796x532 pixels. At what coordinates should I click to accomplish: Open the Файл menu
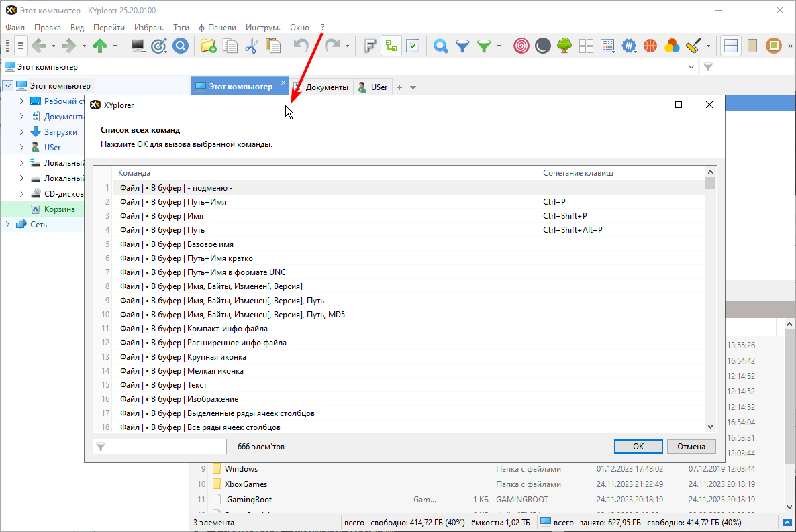15,28
